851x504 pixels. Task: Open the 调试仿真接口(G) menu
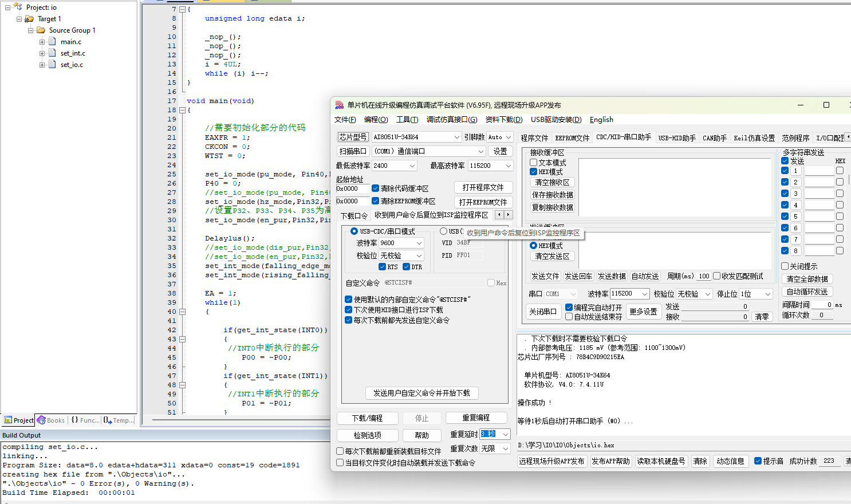click(451, 120)
